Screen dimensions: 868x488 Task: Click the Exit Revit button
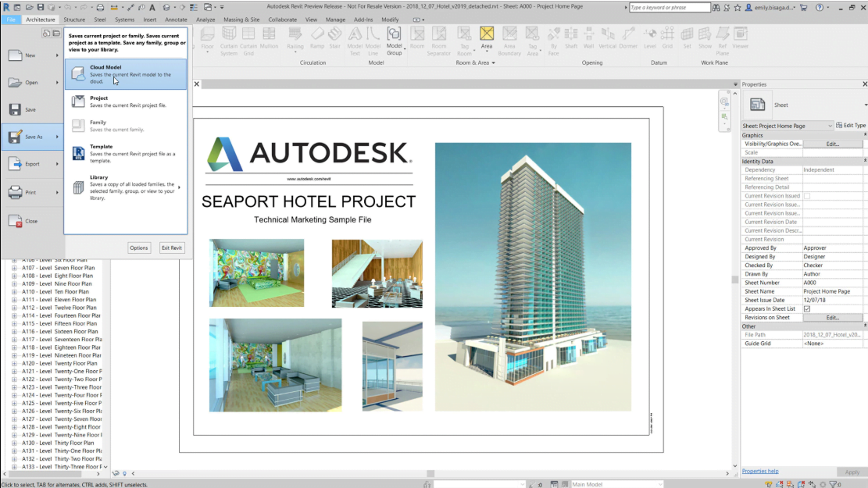pyautogui.click(x=172, y=248)
